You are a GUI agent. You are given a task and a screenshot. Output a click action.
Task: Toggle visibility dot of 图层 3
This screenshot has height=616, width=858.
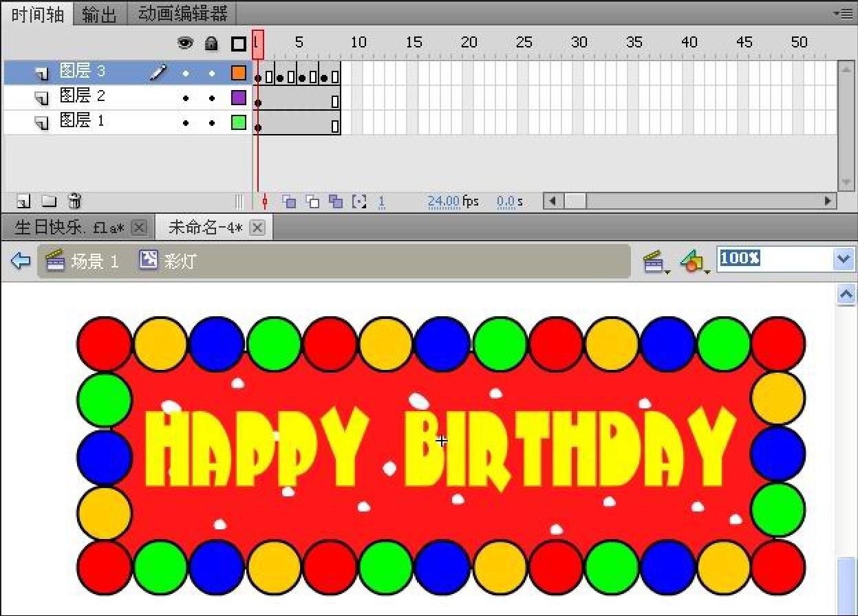(185, 73)
